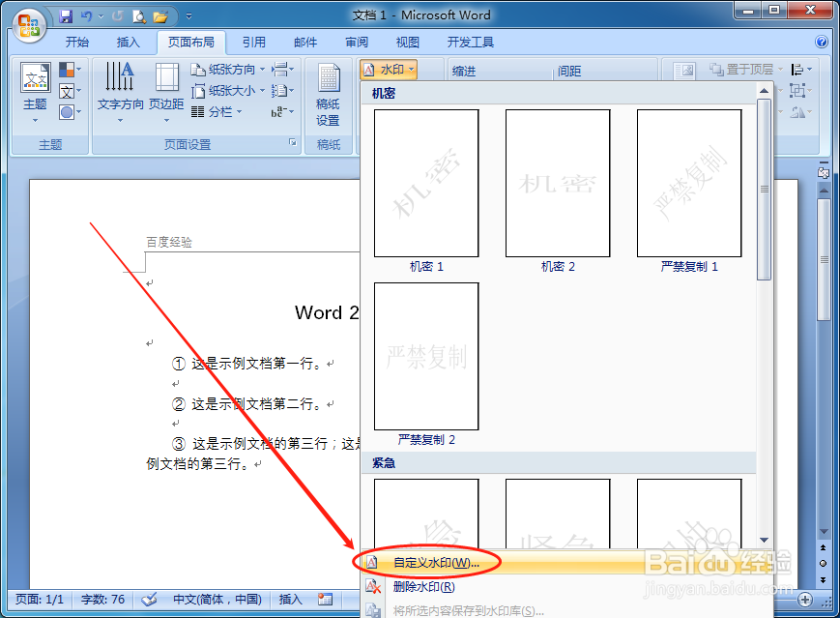Click the Office button orb
Screen dimensions: 840x618
point(28,25)
